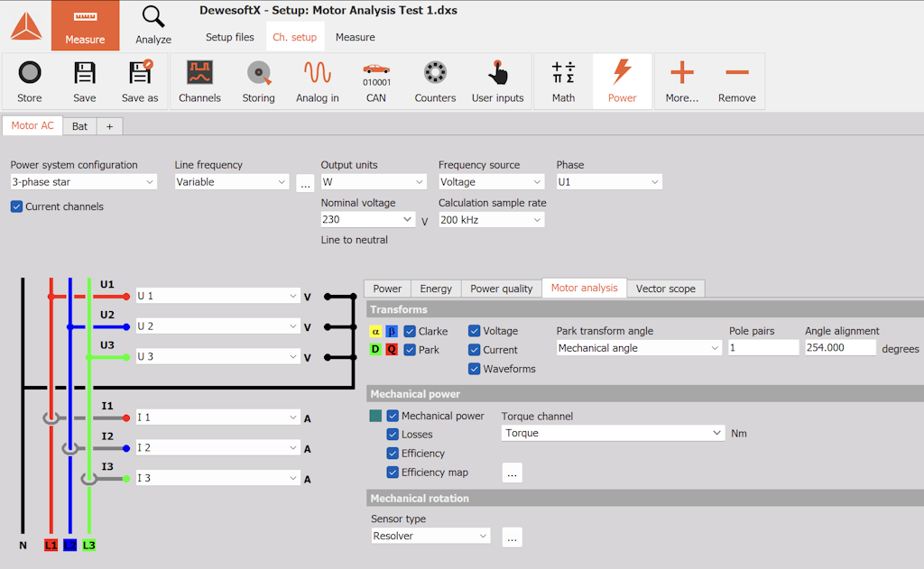924x569 pixels.
Task: Open Phase U1 dropdown
Action: click(609, 182)
